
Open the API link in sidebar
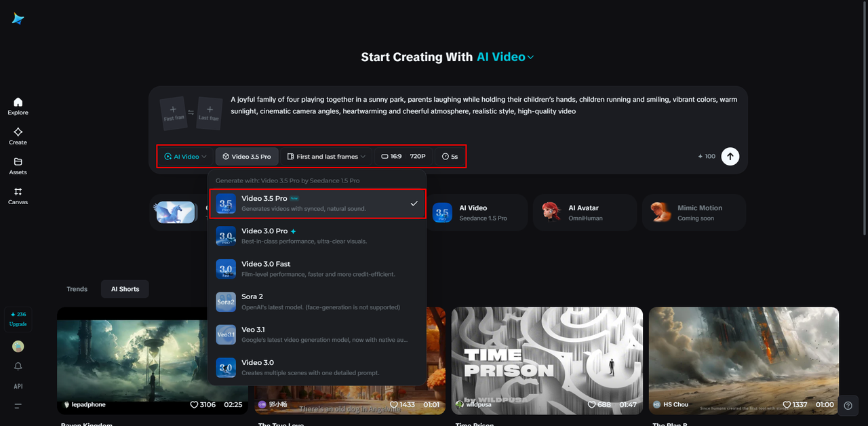pyautogui.click(x=18, y=386)
